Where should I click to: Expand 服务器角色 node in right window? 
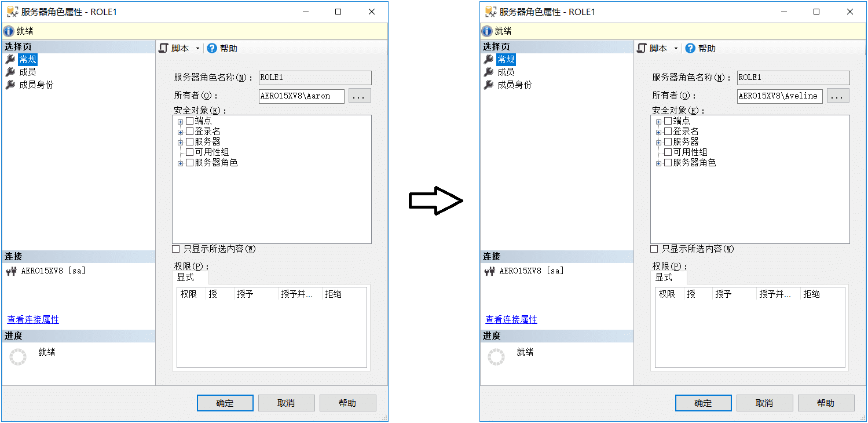659,164
